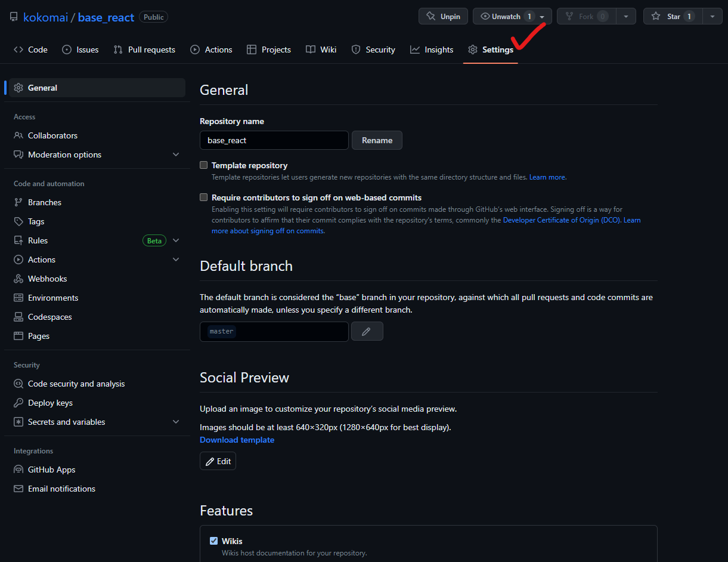Image resolution: width=728 pixels, height=562 pixels.
Task: Click the browser icon beside Pages
Action: point(18,336)
